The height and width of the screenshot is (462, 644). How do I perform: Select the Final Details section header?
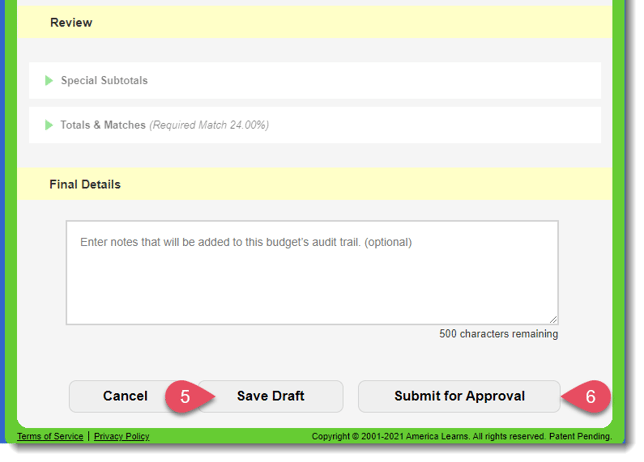click(x=85, y=184)
